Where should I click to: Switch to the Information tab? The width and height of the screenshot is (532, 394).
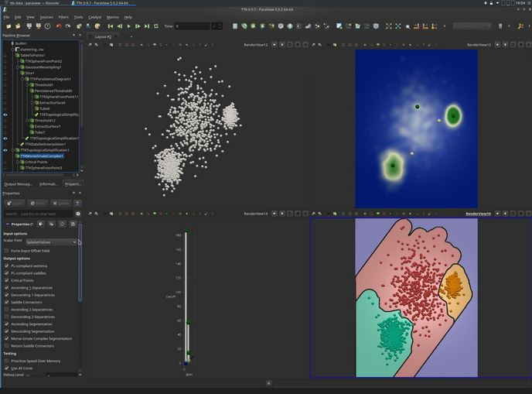click(x=49, y=184)
